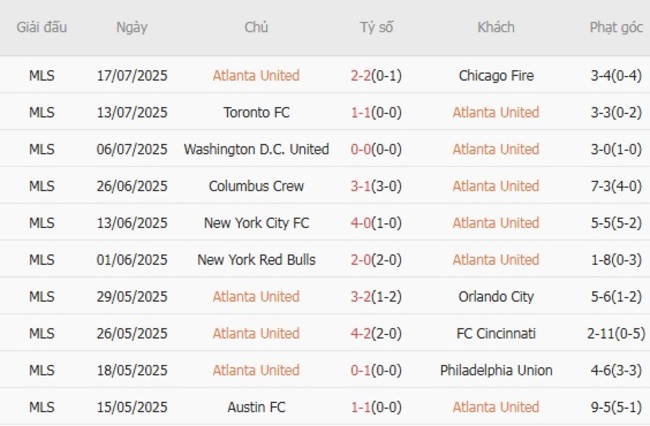Viewport: 650px width, 426px height.
Task: Click Atlanta United in the Toronto FC row
Action: point(496,112)
